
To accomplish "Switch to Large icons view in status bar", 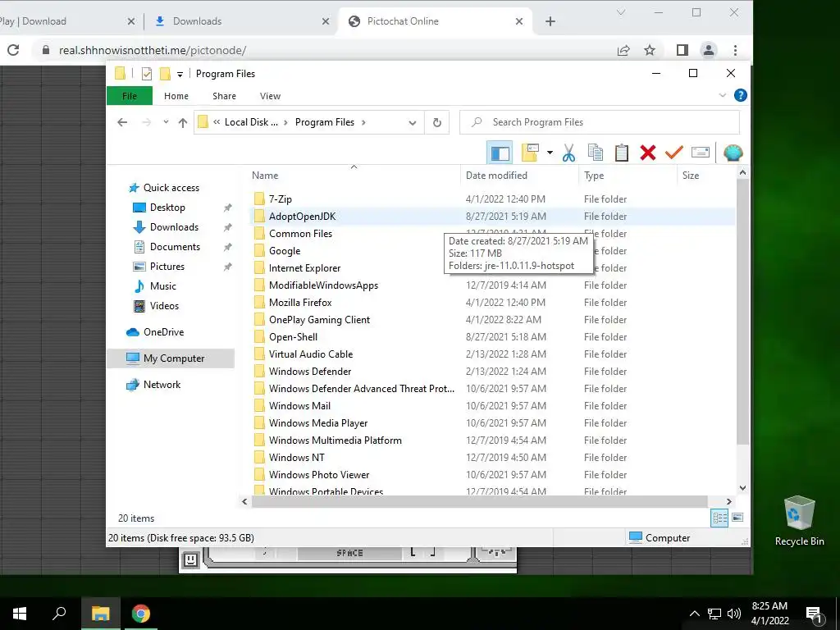I will click(737, 518).
